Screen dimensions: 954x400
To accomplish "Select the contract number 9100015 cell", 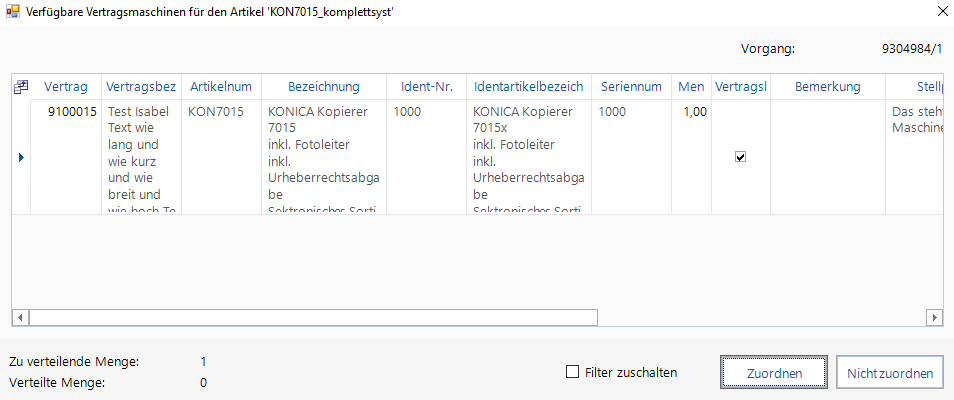I will 72,112.
